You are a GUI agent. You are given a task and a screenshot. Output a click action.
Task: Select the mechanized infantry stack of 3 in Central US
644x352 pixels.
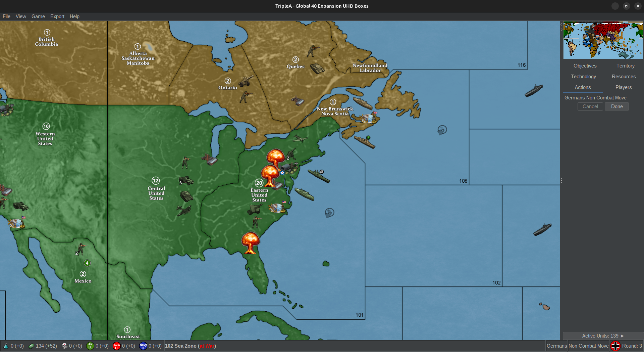click(x=186, y=181)
